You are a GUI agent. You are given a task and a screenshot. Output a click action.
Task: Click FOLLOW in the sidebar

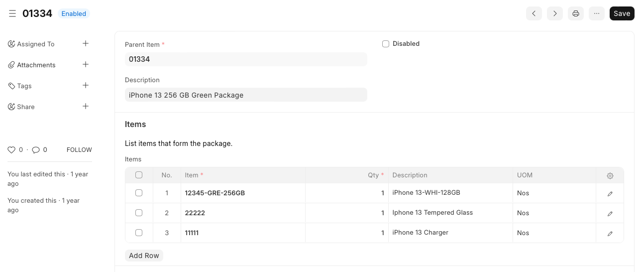pyautogui.click(x=79, y=150)
